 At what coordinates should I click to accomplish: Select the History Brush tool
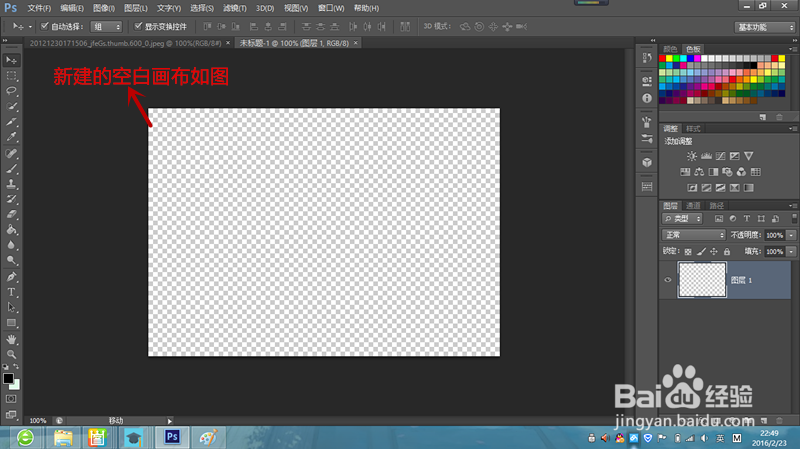coord(11,199)
